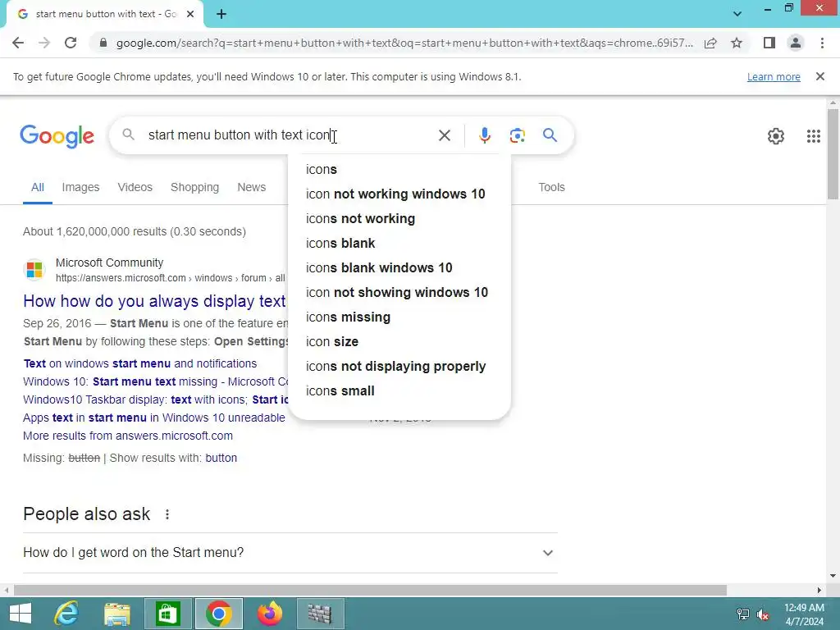
Task: Choose suggestion "icons blank windows 10"
Action: coord(399,268)
